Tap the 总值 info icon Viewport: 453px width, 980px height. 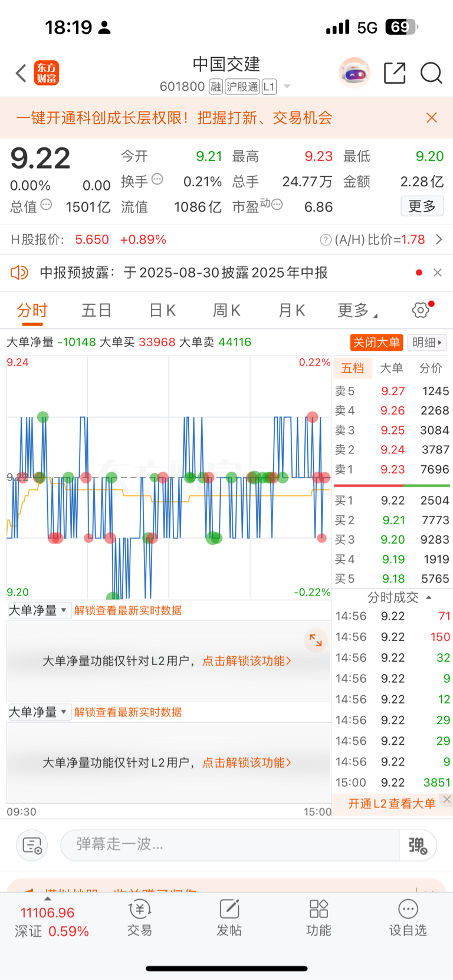point(46,205)
